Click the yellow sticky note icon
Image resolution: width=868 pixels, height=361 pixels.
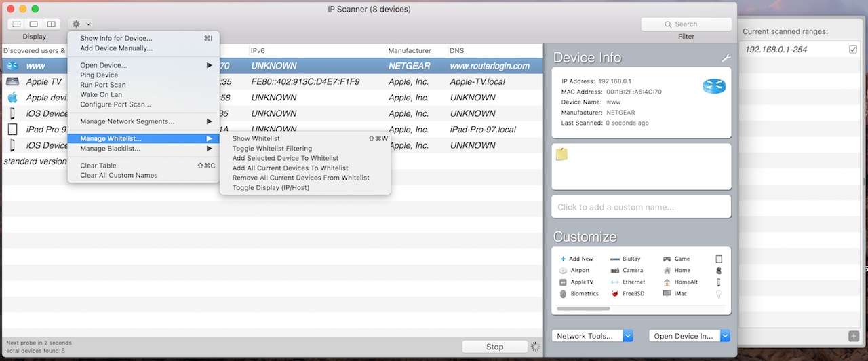pos(561,154)
